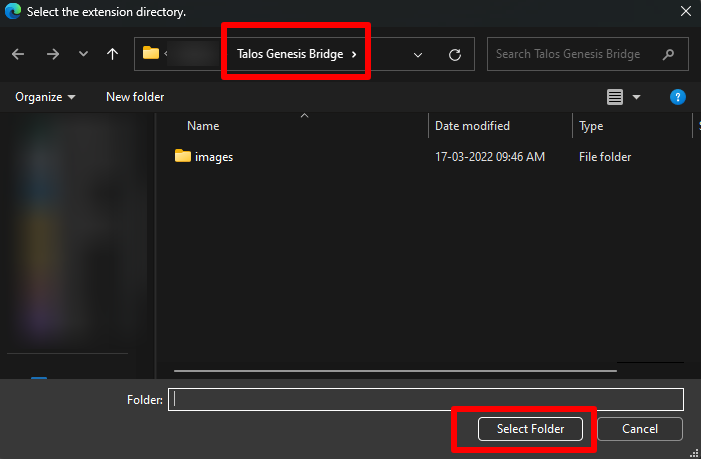This screenshot has height=459, width=701.
Task: Open view options dropdown arrow
Action: tap(637, 97)
